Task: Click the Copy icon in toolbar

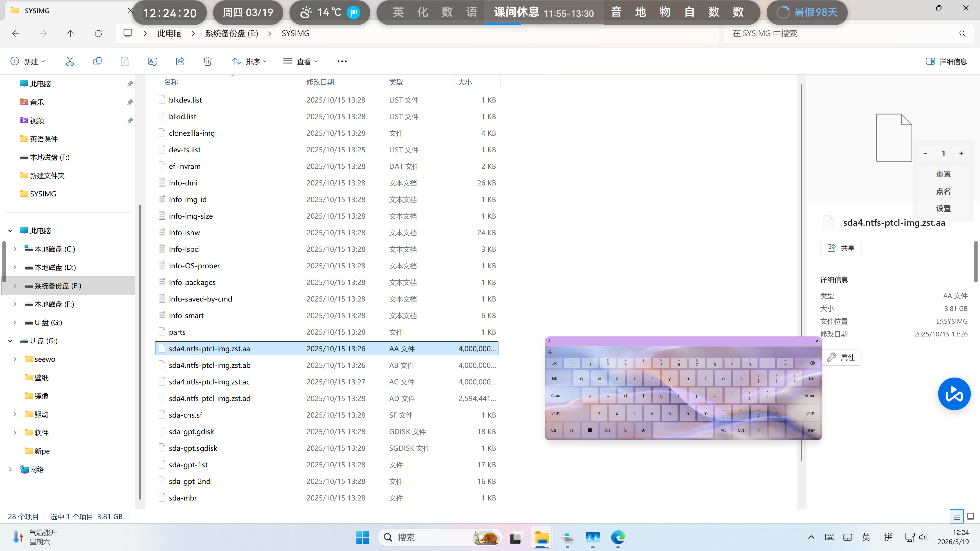Action: (x=97, y=61)
